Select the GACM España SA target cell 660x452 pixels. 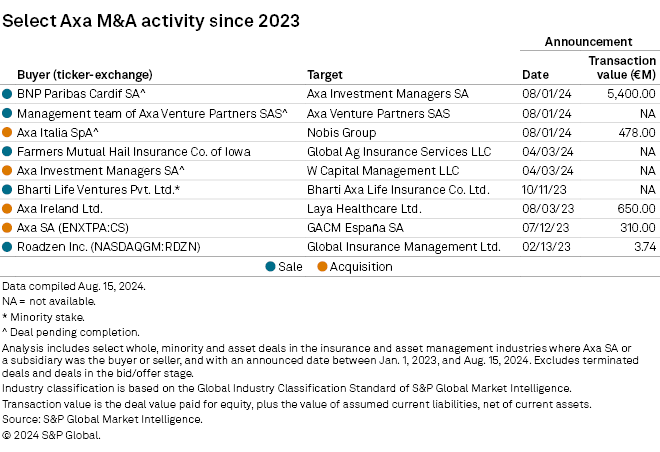click(352, 227)
